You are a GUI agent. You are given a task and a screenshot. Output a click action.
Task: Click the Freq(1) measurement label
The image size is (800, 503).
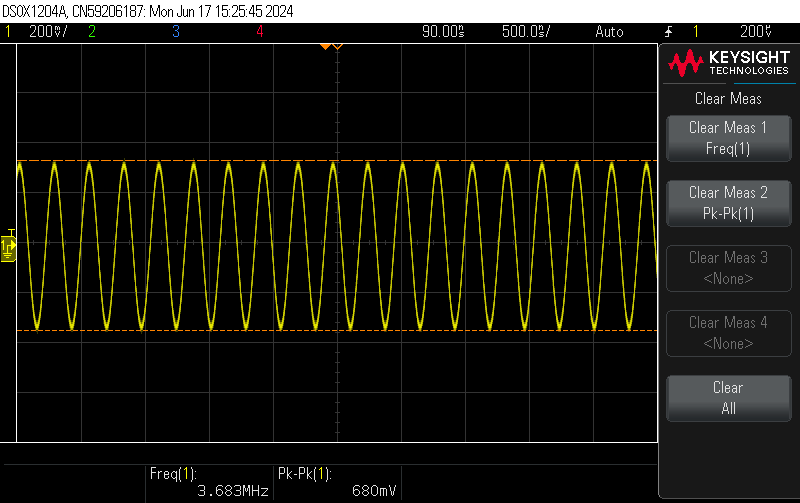coord(173,474)
